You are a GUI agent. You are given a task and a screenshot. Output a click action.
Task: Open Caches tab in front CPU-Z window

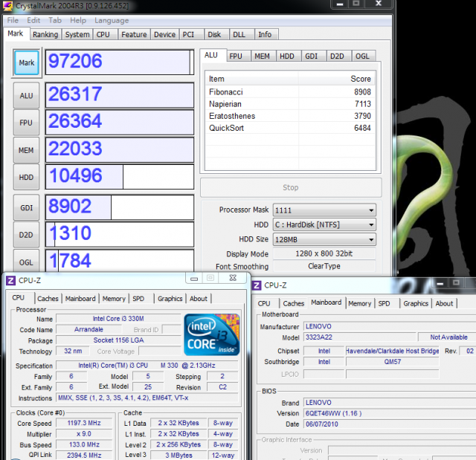[48, 299]
